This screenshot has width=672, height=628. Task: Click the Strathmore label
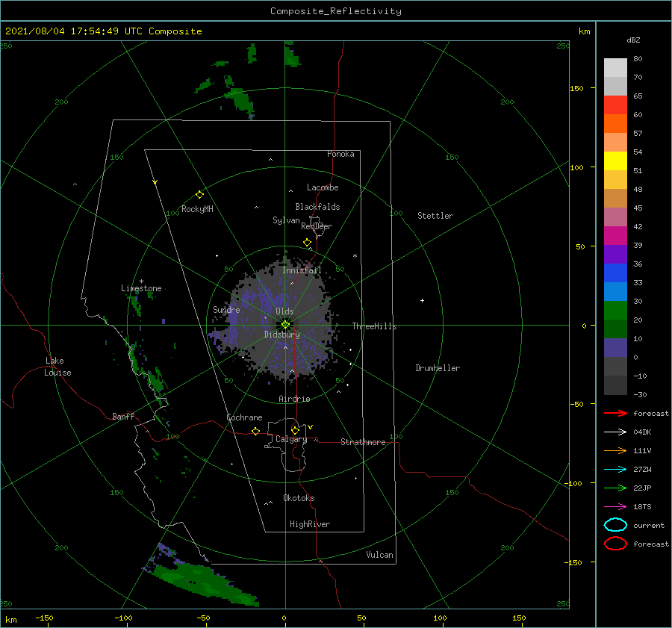pos(363,442)
